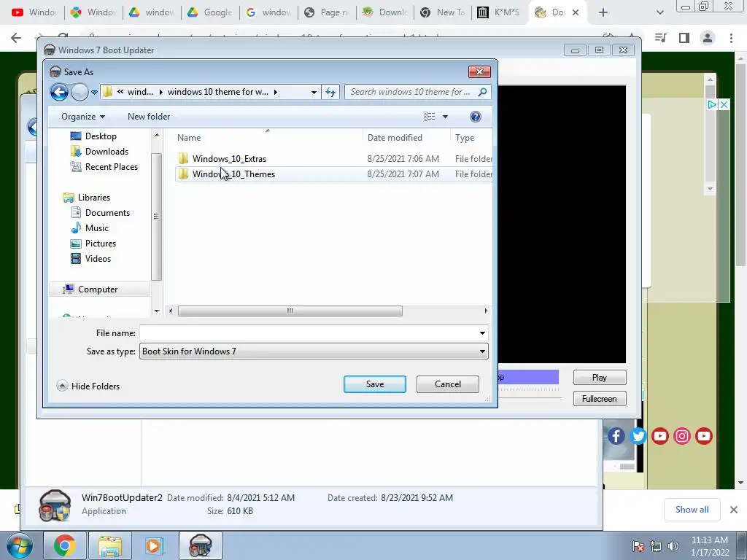
Task: Click the network tray icon
Action: [656, 545]
